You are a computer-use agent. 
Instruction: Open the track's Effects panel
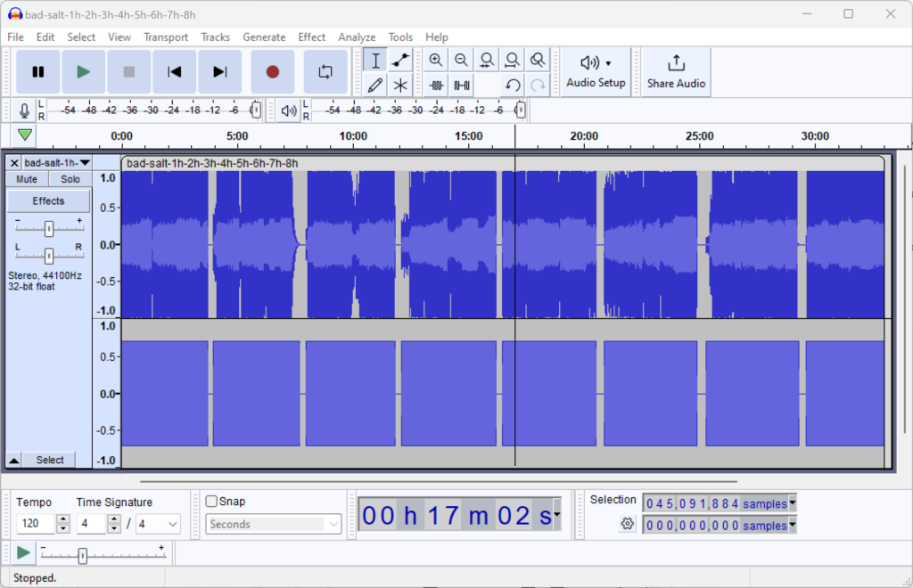tap(48, 200)
